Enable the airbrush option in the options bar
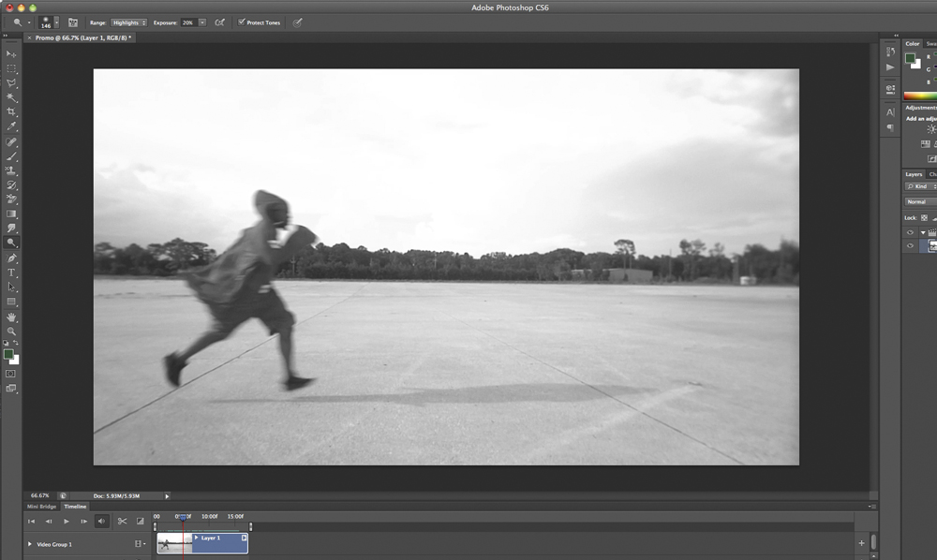This screenshot has width=937, height=560. (x=220, y=22)
